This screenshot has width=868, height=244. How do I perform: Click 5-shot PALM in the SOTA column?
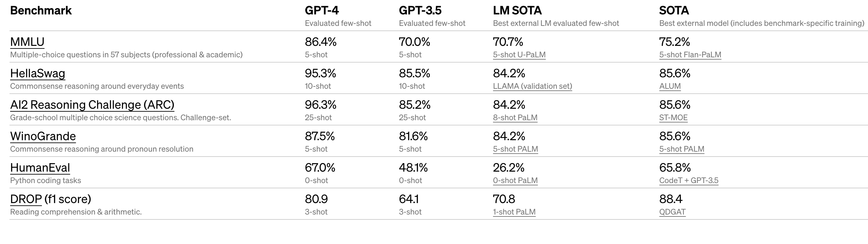[682, 149]
